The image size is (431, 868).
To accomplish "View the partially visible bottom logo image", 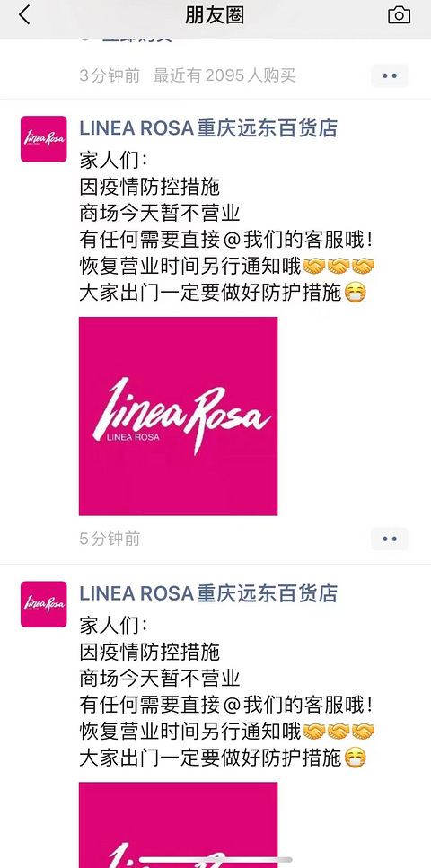I will (x=179, y=825).
